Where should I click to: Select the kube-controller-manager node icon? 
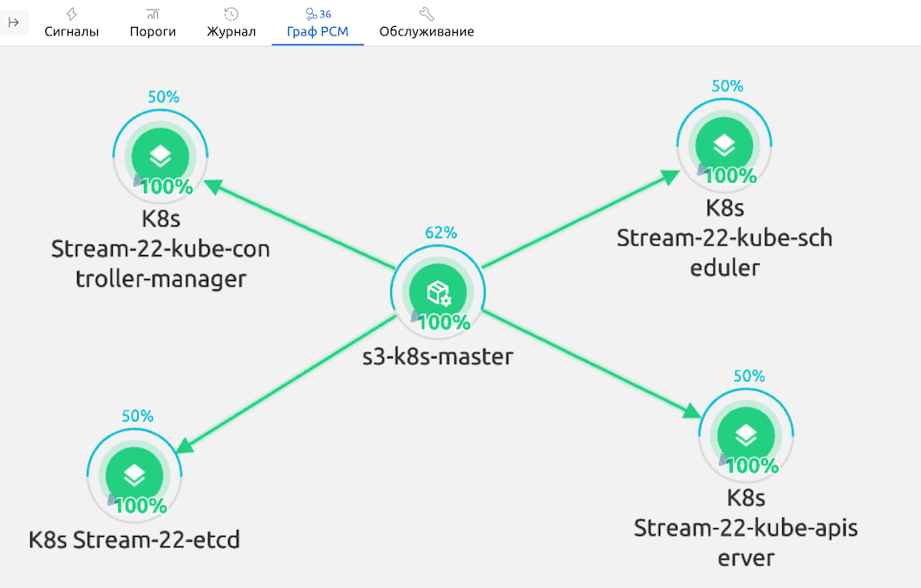pyautogui.click(x=160, y=157)
